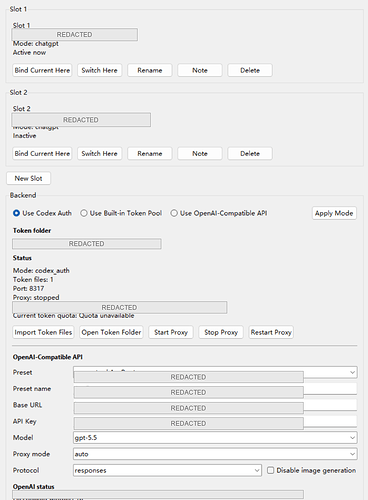Click the 'OpenAI status' heading
The image size is (368, 500).
[x=33, y=487]
